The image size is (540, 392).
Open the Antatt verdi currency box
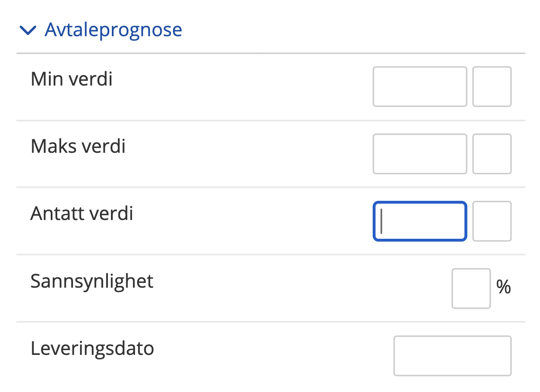click(x=492, y=221)
